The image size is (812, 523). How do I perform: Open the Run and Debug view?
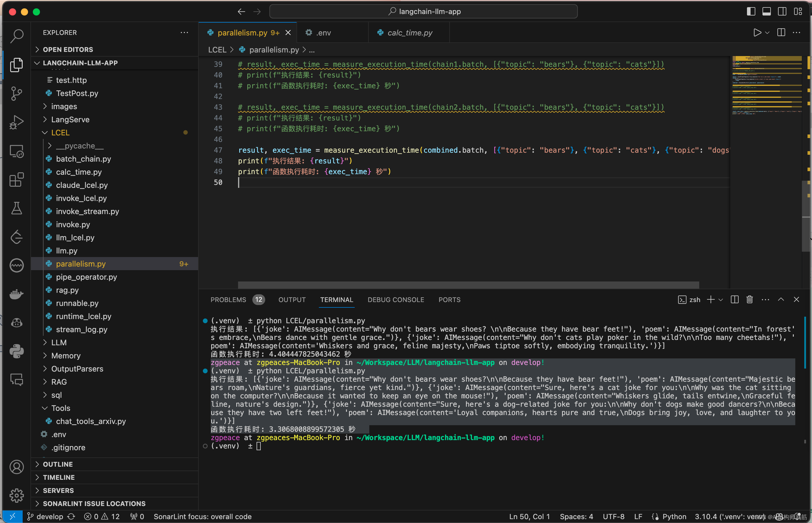17,122
